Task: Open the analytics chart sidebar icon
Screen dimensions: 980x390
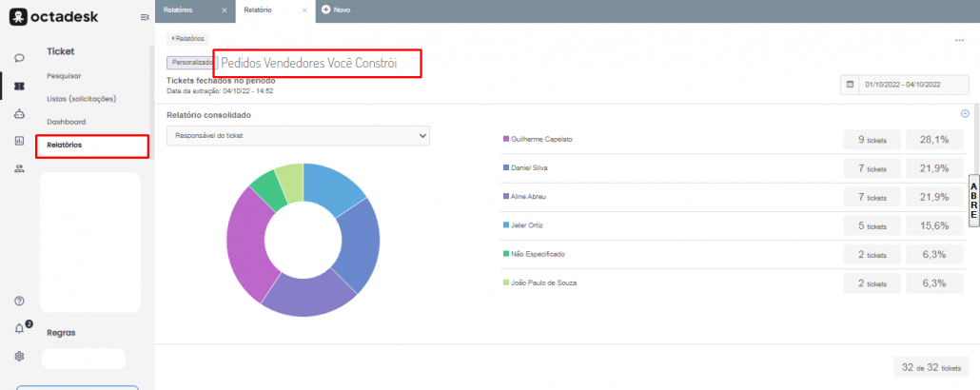Action: (x=19, y=141)
